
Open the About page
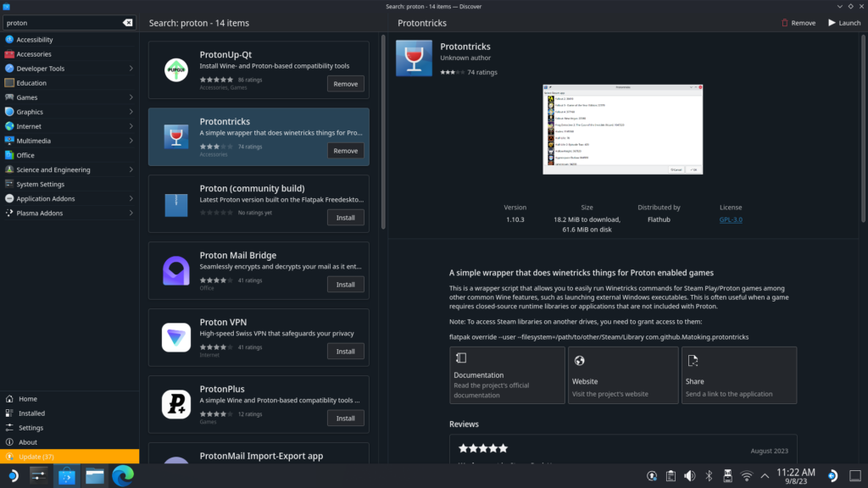pyautogui.click(x=70, y=442)
